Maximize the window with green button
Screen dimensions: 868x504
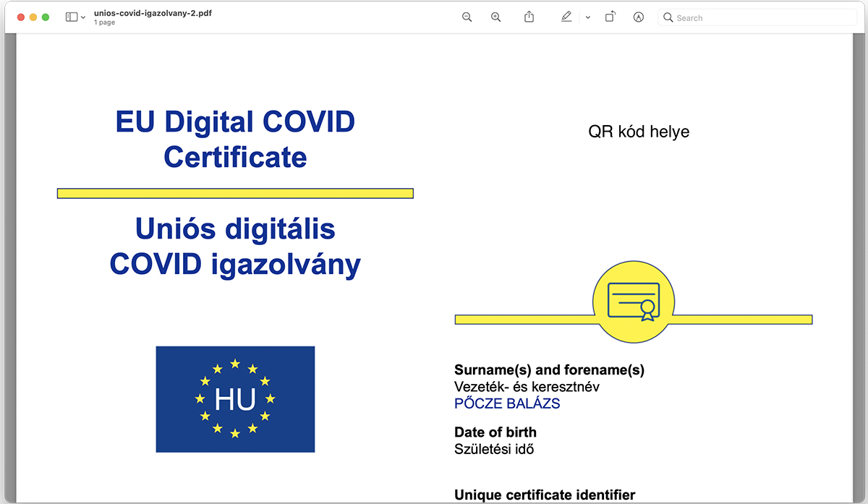46,17
